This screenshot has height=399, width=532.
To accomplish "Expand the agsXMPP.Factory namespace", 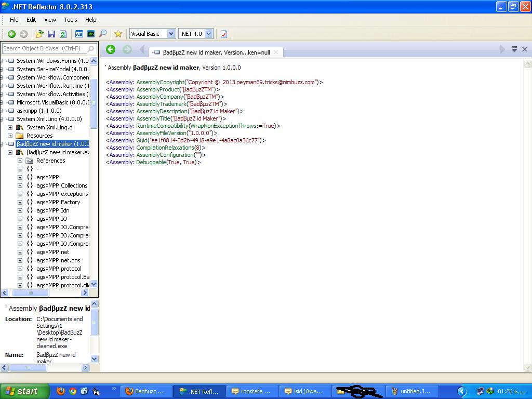I will (x=20, y=202).
